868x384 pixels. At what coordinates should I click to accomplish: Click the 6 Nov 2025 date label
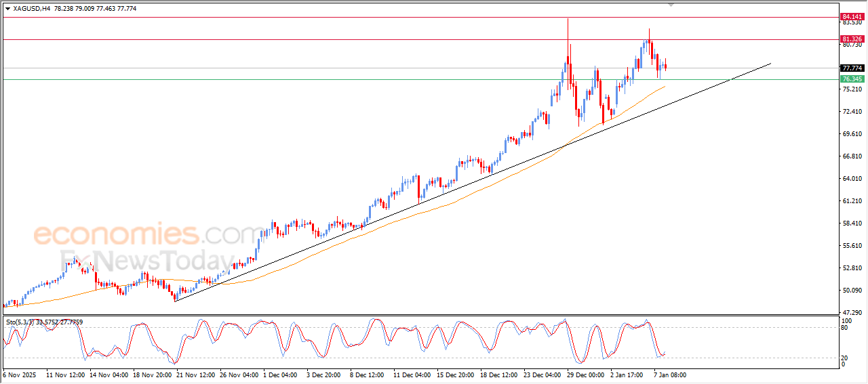(19, 374)
